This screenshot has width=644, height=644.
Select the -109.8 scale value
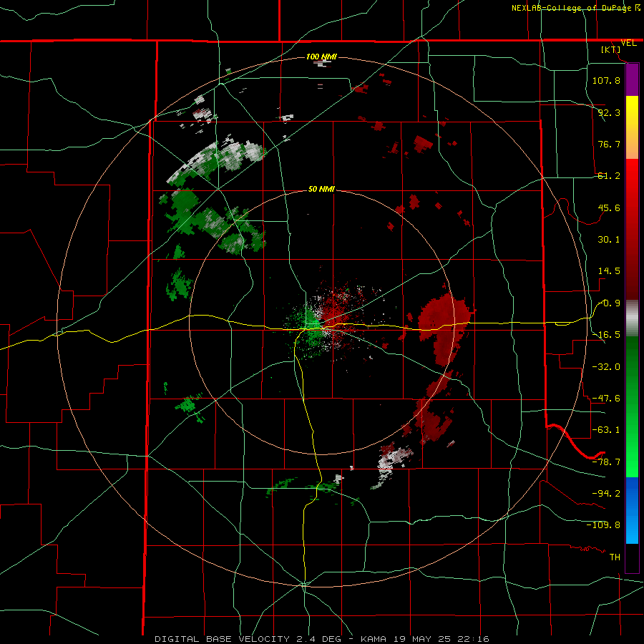point(603,525)
